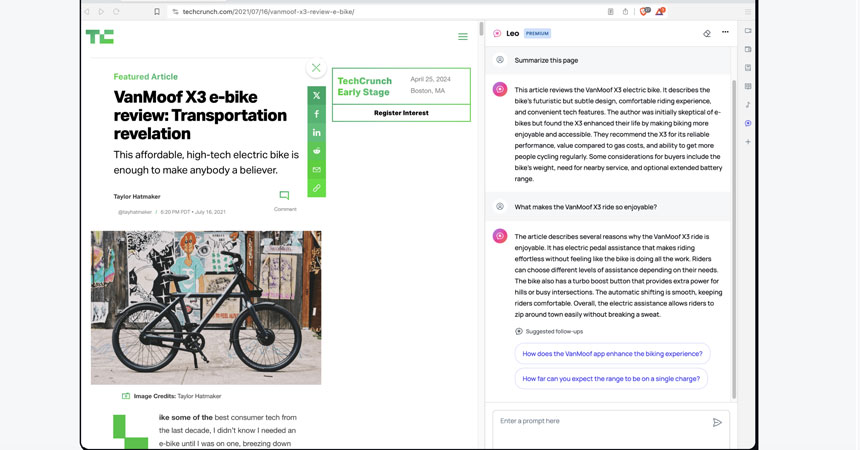The width and height of the screenshot is (860, 450).
Task: Share article on X (Twitter)
Action: (x=316, y=96)
